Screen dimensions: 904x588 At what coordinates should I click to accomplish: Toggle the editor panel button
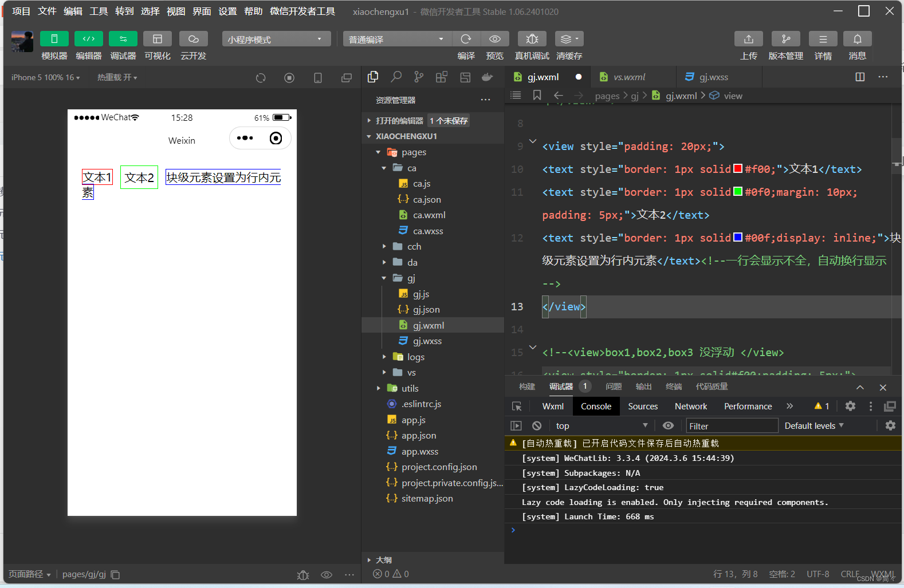(x=89, y=38)
